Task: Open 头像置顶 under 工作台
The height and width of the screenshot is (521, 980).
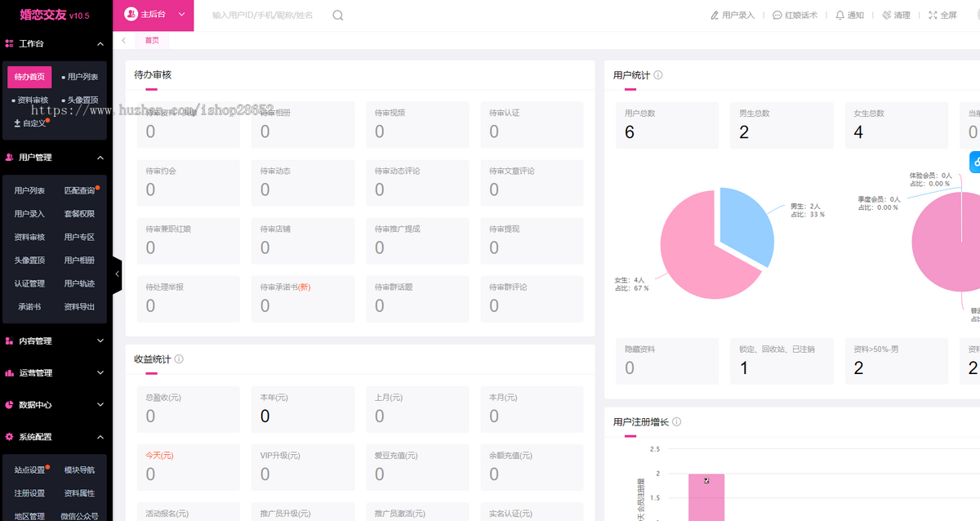Action: coord(80,100)
